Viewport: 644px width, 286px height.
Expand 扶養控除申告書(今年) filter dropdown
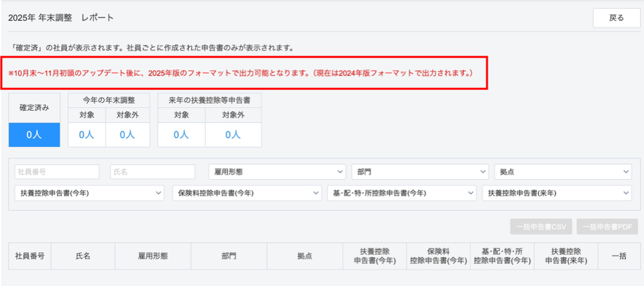click(x=89, y=193)
